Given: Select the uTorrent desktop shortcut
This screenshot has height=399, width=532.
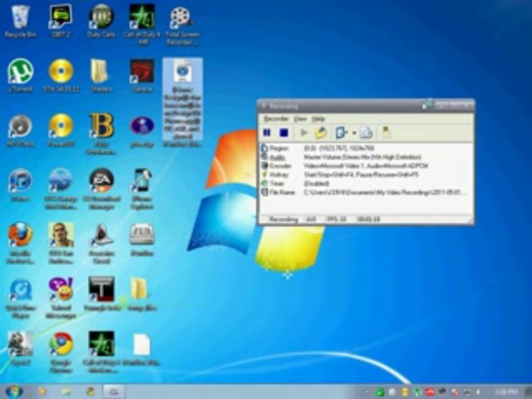Looking at the screenshot, I should coord(21,75).
